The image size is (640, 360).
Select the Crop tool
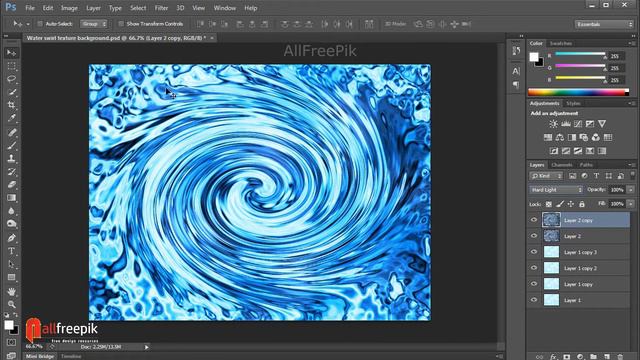11,105
